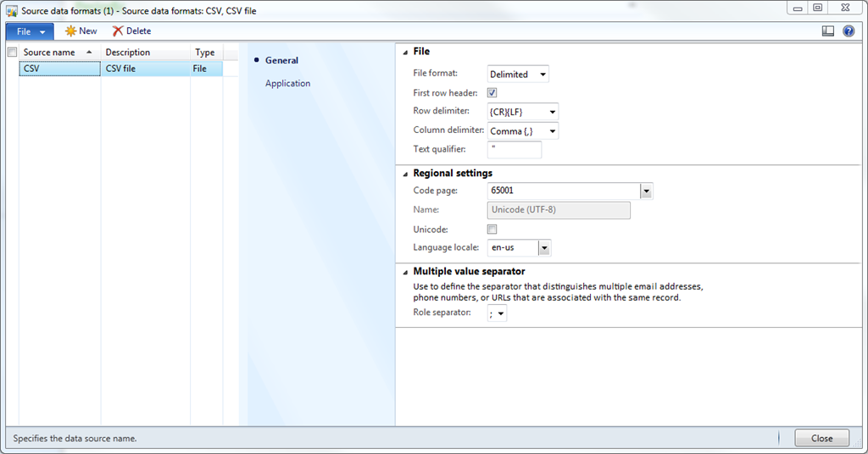Uncheck the First row header checkbox
868x454 pixels.
[492, 93]
